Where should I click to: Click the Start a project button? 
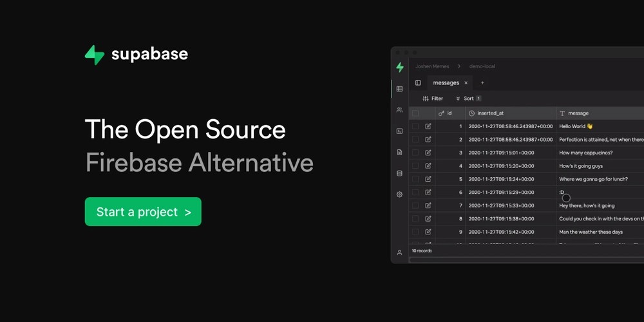click(143, 211)
